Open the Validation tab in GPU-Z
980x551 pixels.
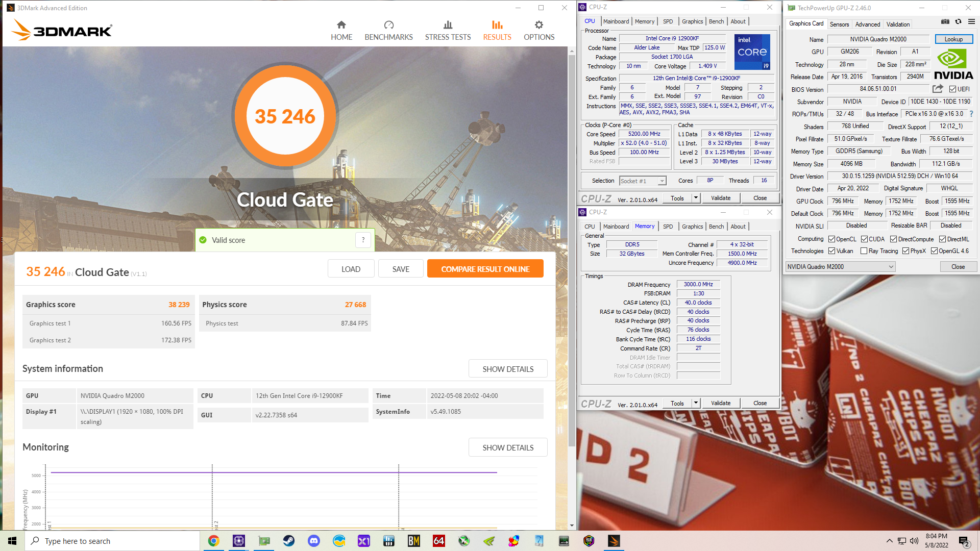pos(898,24)
